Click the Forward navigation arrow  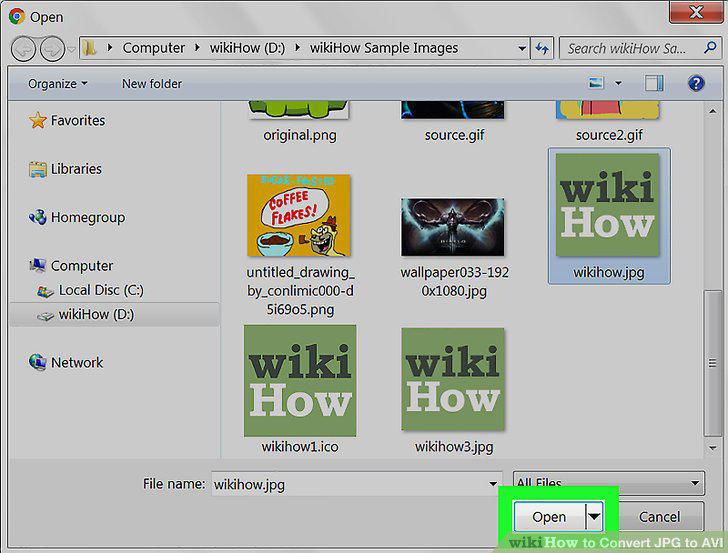point(52,49)
